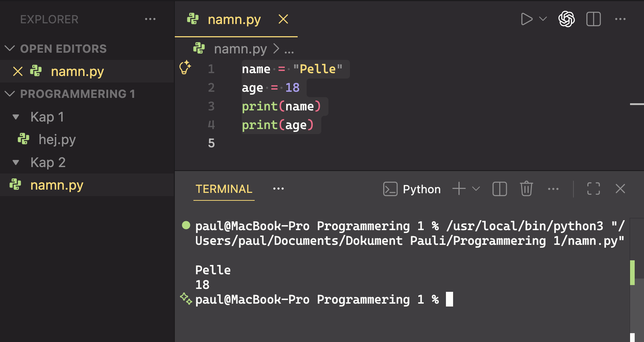Click the 18 output line in terminal
The image size is (644, 342).
point(202,285)
